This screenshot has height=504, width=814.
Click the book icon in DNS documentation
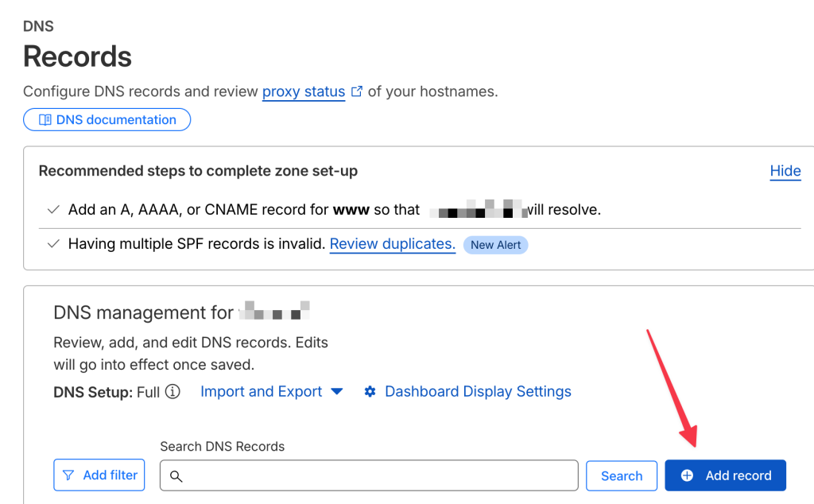point(45,120)
